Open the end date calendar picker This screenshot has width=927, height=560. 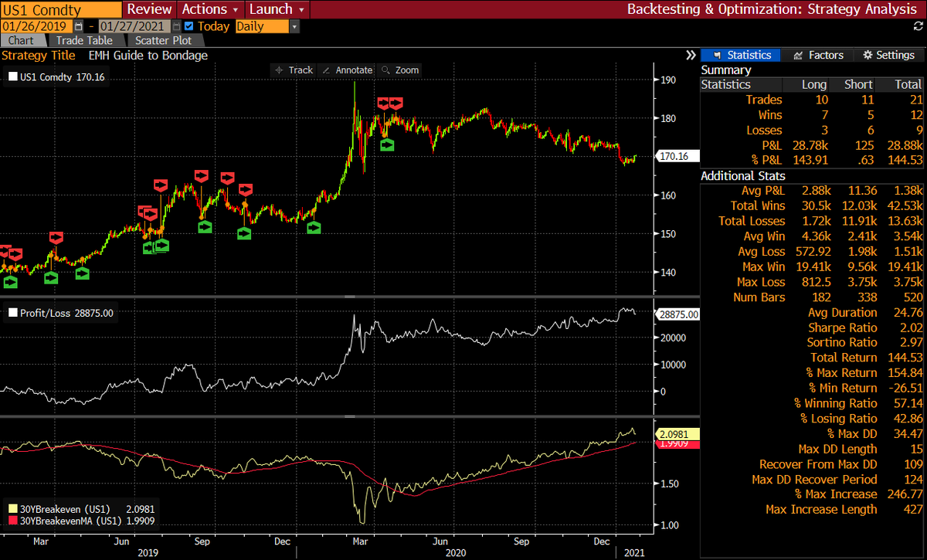(x=175, y=25)
